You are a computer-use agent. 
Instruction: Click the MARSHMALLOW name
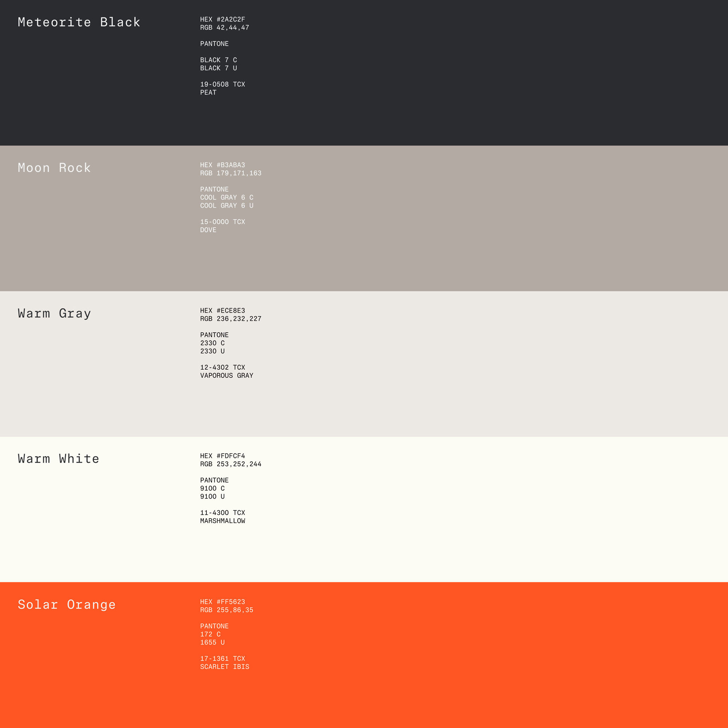222,521
